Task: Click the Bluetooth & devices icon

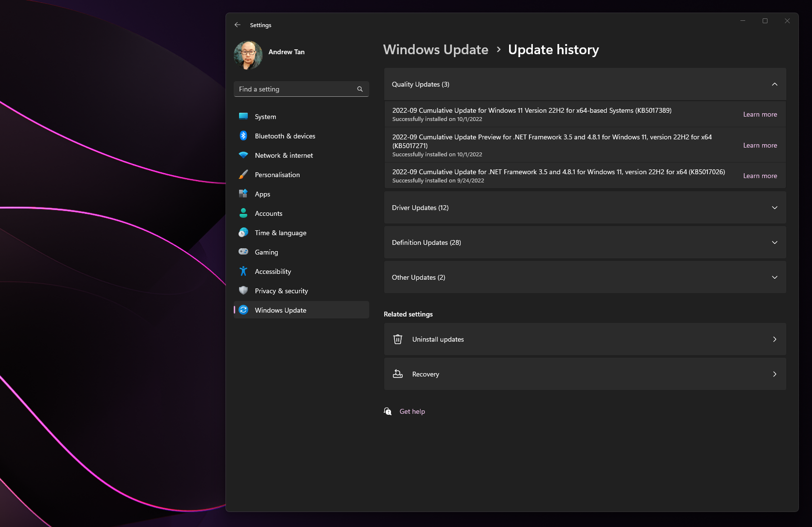Action: (x=243, y=136)
